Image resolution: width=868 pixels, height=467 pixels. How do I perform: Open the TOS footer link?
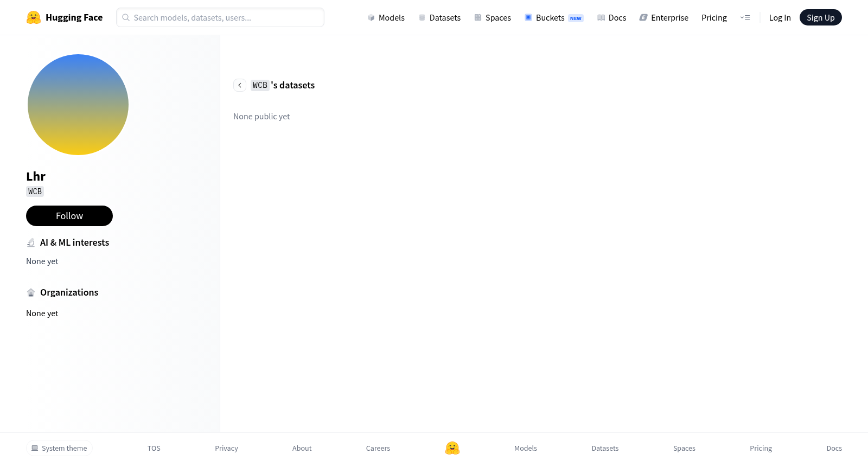(x=154, y=448)
